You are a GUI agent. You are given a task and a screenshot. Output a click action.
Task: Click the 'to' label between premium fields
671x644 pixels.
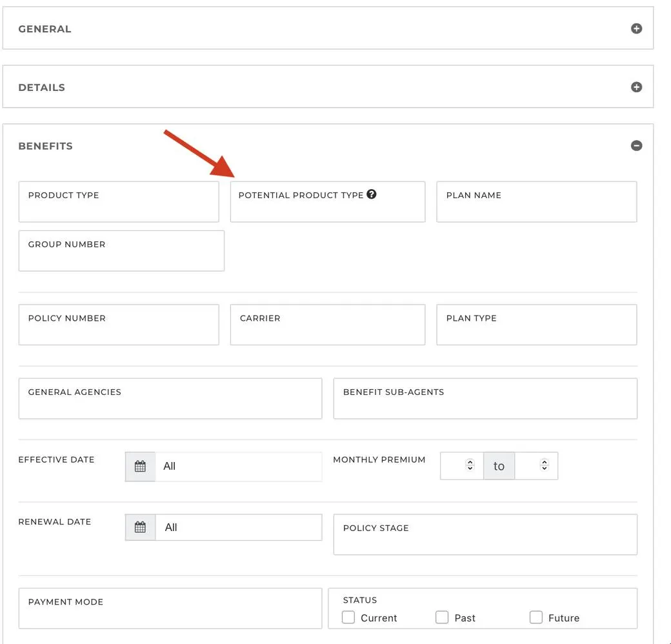tap(499, 465)
